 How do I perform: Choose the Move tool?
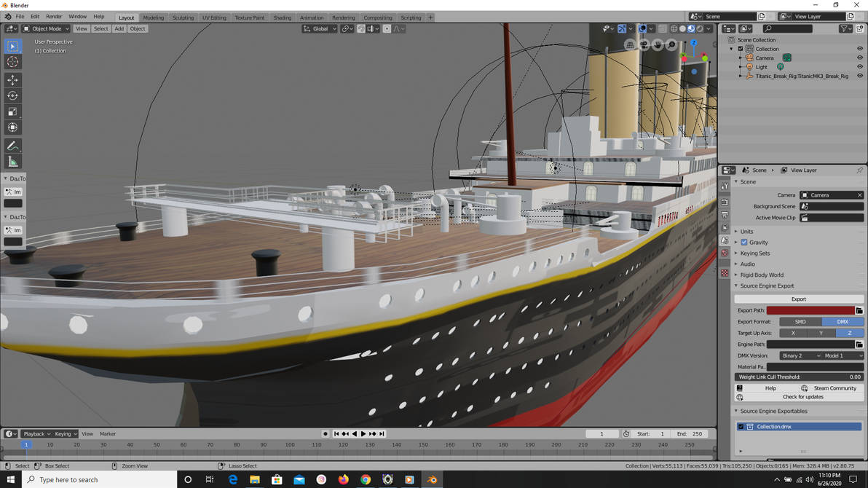pos(12,80)
